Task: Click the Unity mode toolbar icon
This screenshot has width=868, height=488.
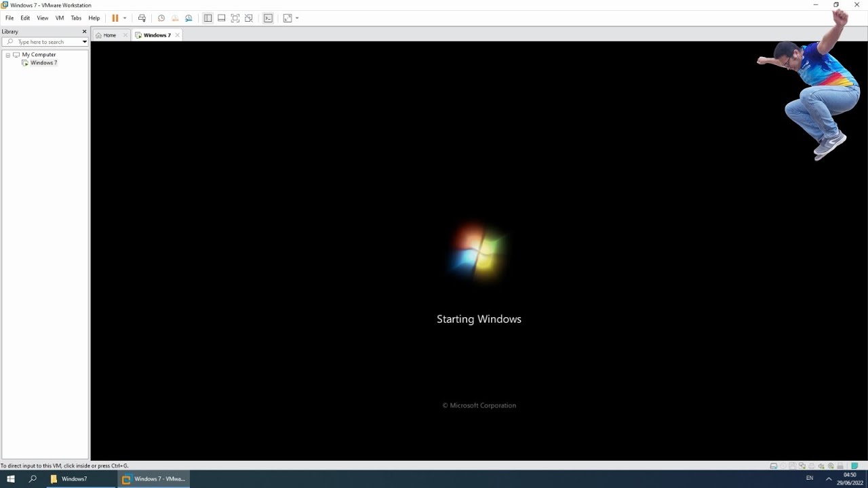Action: (x=249, y=18)
